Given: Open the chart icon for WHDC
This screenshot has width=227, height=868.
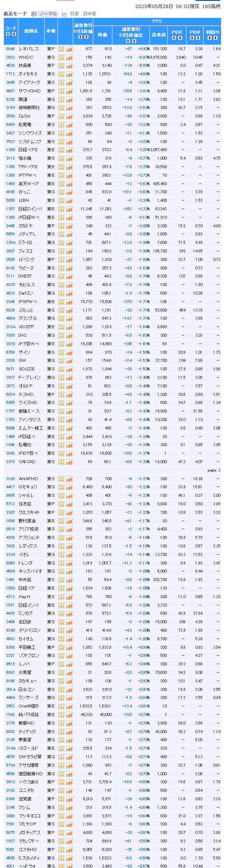Looking at the screenshot, I should [x=69, y=57].
